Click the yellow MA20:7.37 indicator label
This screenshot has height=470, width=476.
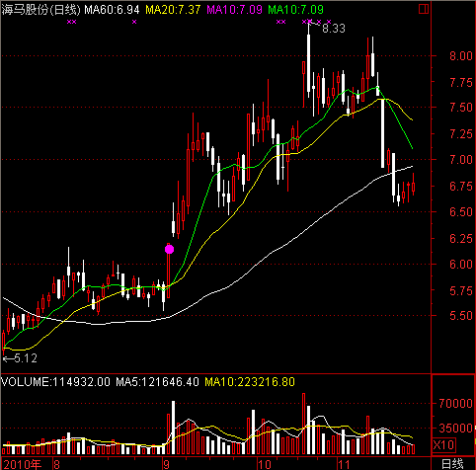click(x=173, y=10)
